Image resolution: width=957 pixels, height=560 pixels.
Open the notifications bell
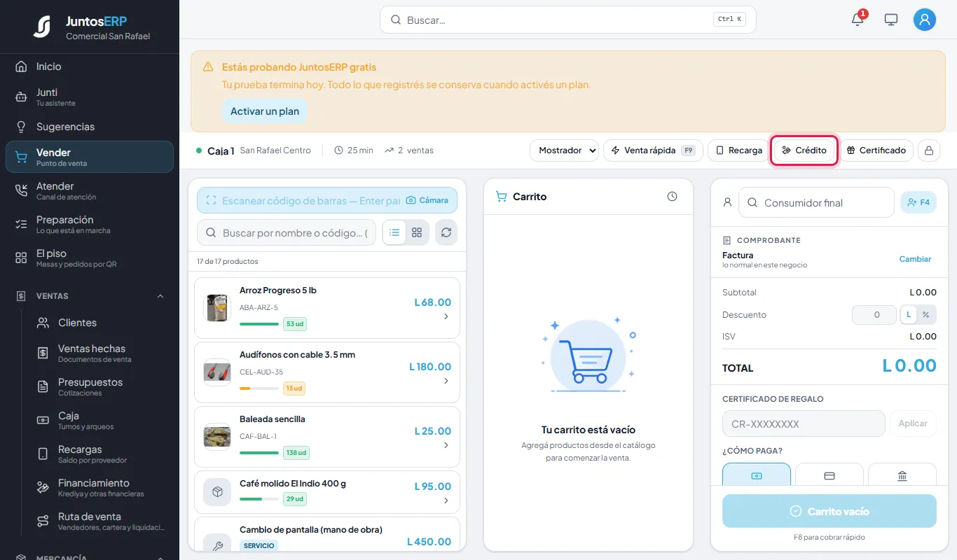tap(858, 20)
